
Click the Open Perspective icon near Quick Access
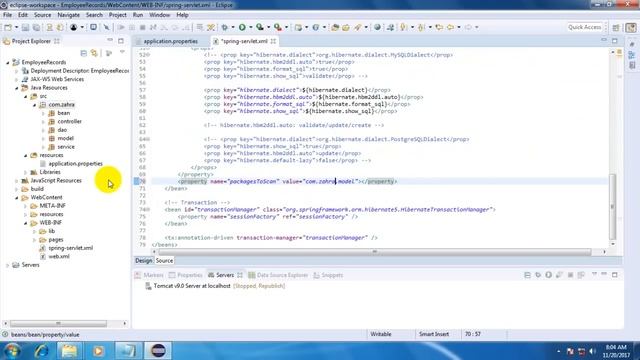coord(616,27)
